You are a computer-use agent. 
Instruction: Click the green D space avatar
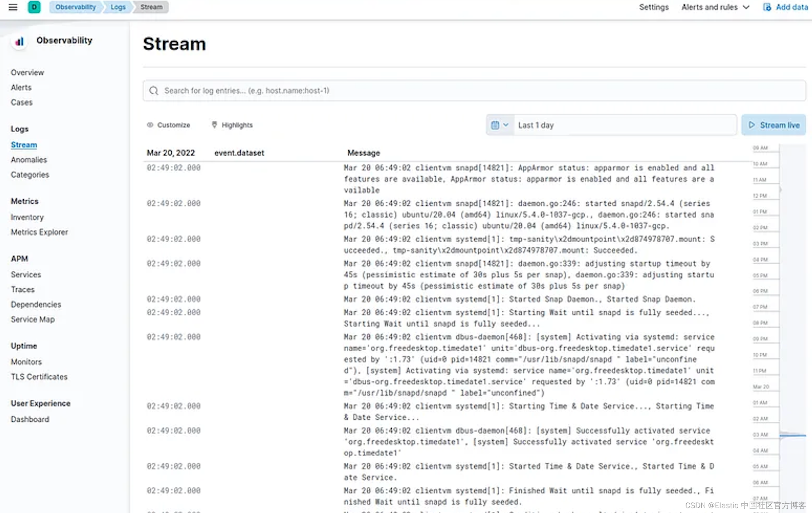pos(34,7)
